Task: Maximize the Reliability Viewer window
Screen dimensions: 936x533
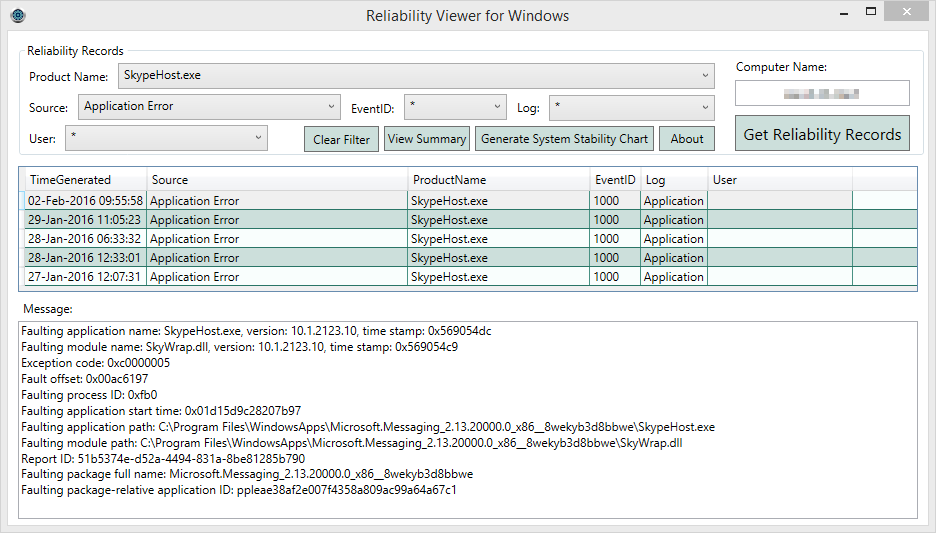Action: click(x=871, y=12)
